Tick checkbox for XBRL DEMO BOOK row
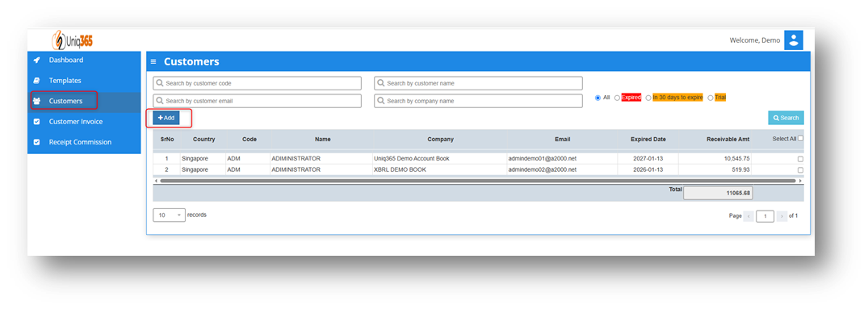Screen dimensions: 868x309 (x=800, y=170)
